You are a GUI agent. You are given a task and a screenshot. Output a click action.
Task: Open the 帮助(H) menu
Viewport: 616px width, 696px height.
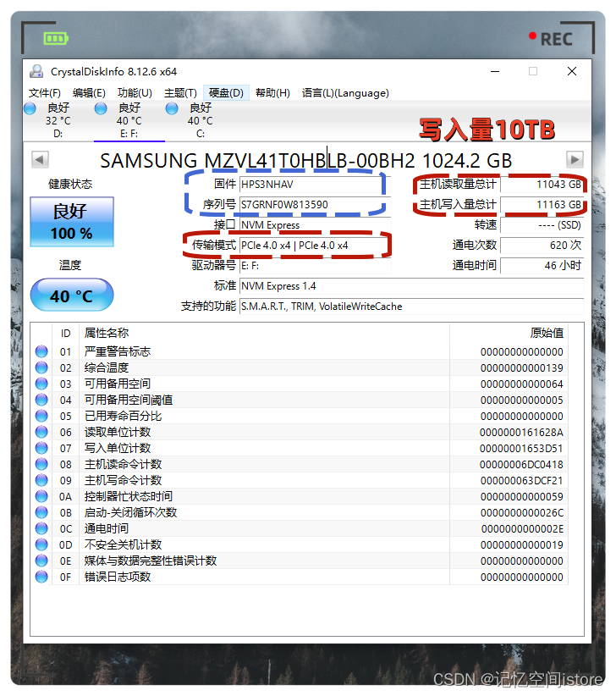coord(272,93)
